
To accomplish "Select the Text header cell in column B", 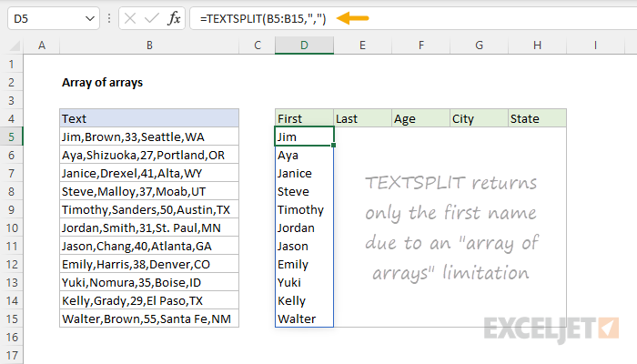I will [149, 118].
